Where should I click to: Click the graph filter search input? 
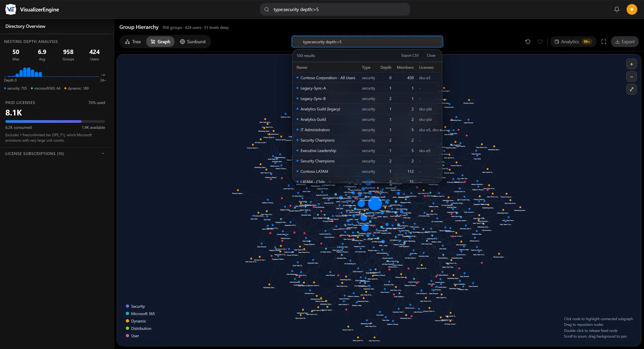[x=367, y=42]
